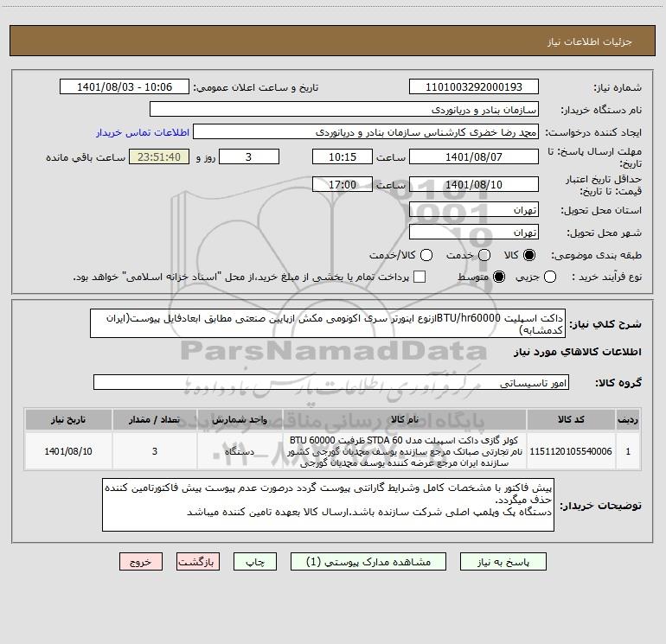The height and width of the screenshot is (644, 666).
Task: Click the شرح کلی نیاز description box
Action: click(328, 323)
